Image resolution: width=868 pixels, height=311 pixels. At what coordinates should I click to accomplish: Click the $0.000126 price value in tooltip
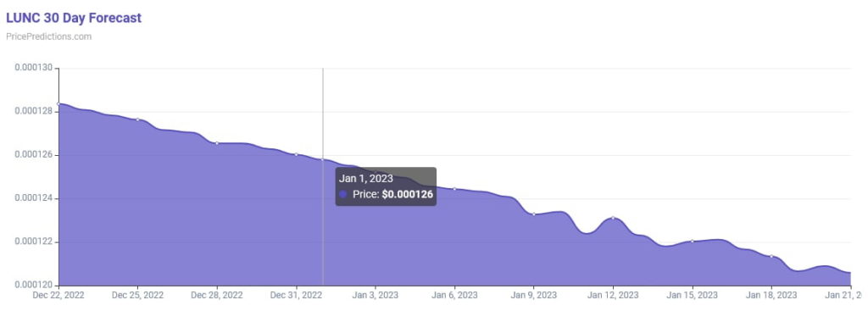coord(408,195)
